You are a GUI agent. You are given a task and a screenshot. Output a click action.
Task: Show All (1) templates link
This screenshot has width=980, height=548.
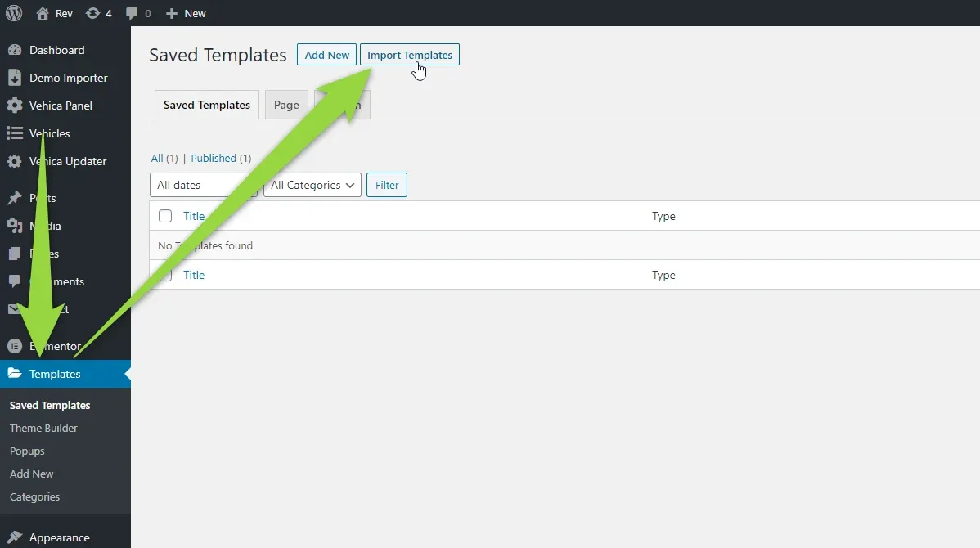pyautogui.click(x=164, y=158)
